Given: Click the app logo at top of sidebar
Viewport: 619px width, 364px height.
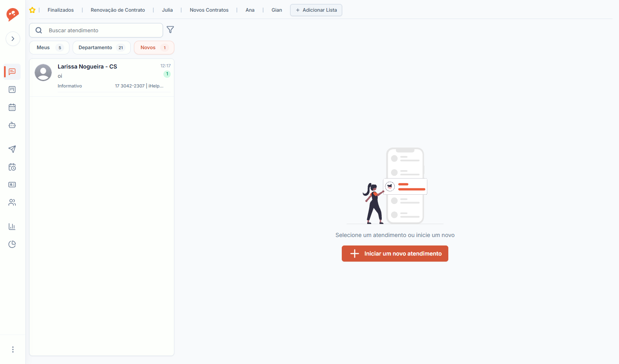Looking at the screenshot, I should tap(13, 15).
